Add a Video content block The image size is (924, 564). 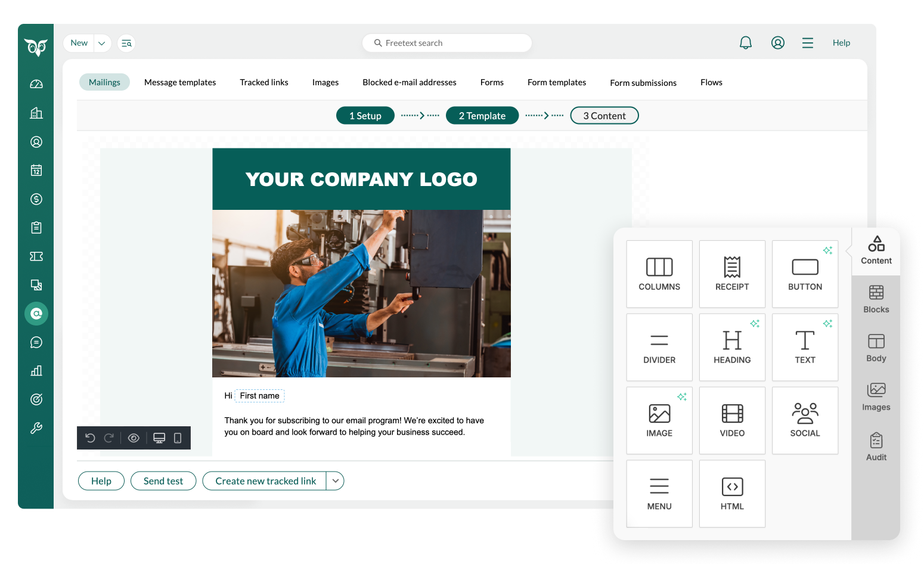(x=732, y=420)
